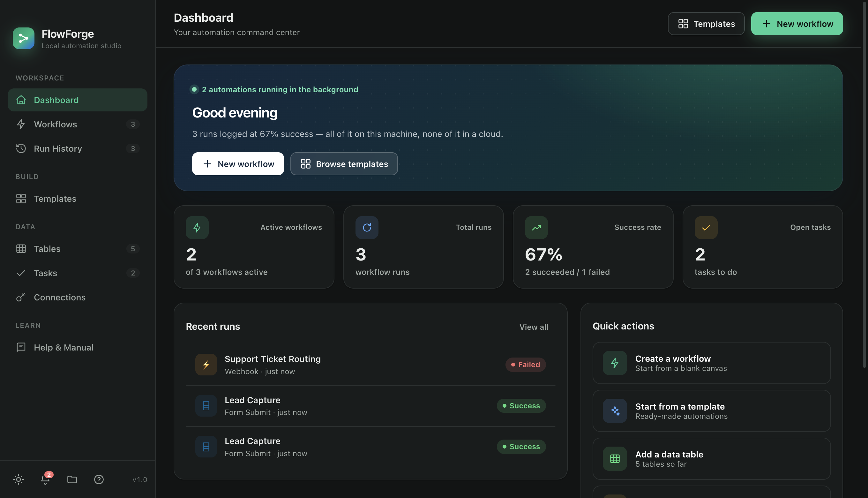Click the Success rate trend icon
The image size is (868, 498).
coord(536,227)
